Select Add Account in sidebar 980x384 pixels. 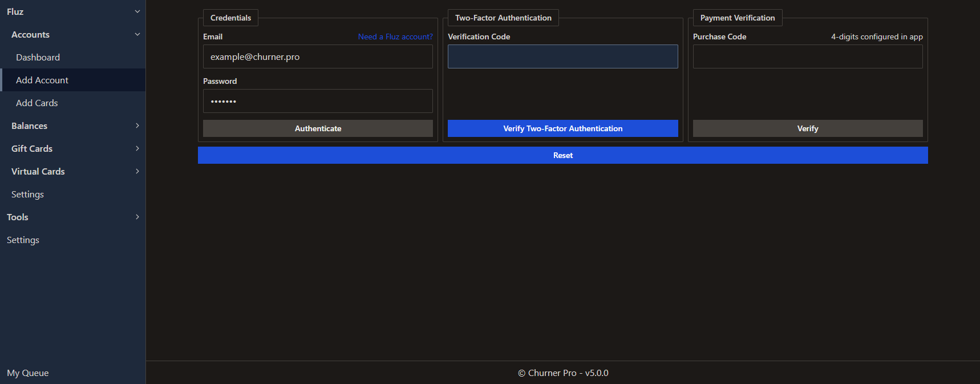(x=42, y=80)
